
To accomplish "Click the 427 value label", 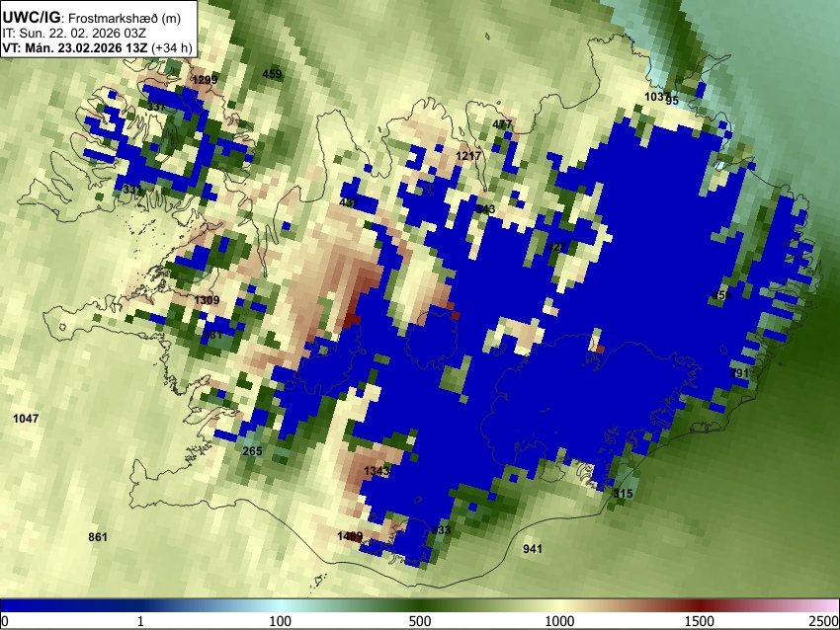I will (556, 247).
